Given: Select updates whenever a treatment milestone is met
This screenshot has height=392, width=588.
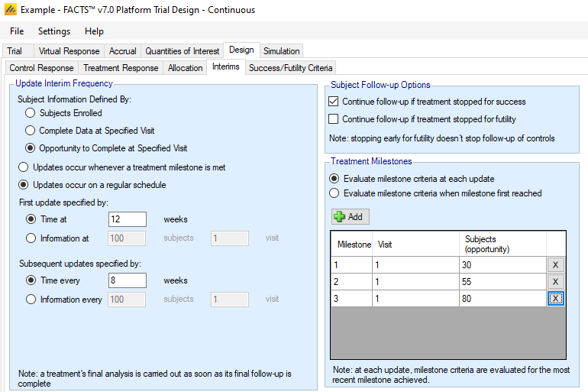Looking at the screenshot, I should [24, 167].
